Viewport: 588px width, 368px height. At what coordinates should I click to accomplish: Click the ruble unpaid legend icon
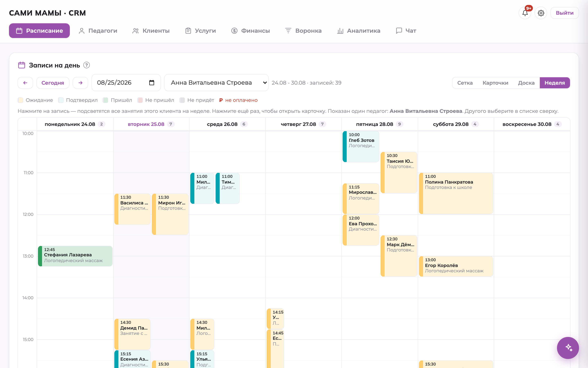(221, 100)
